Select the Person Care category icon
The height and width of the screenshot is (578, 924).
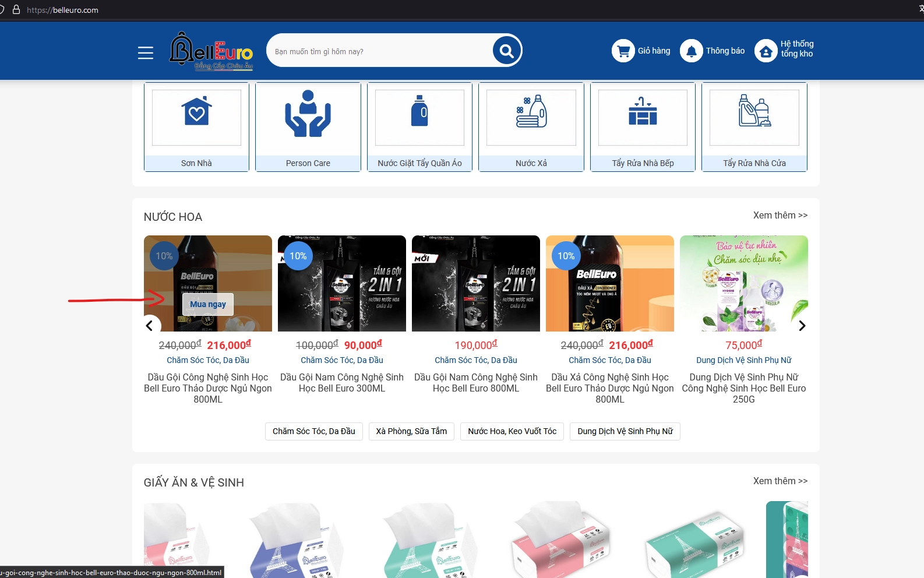point(308,115)
